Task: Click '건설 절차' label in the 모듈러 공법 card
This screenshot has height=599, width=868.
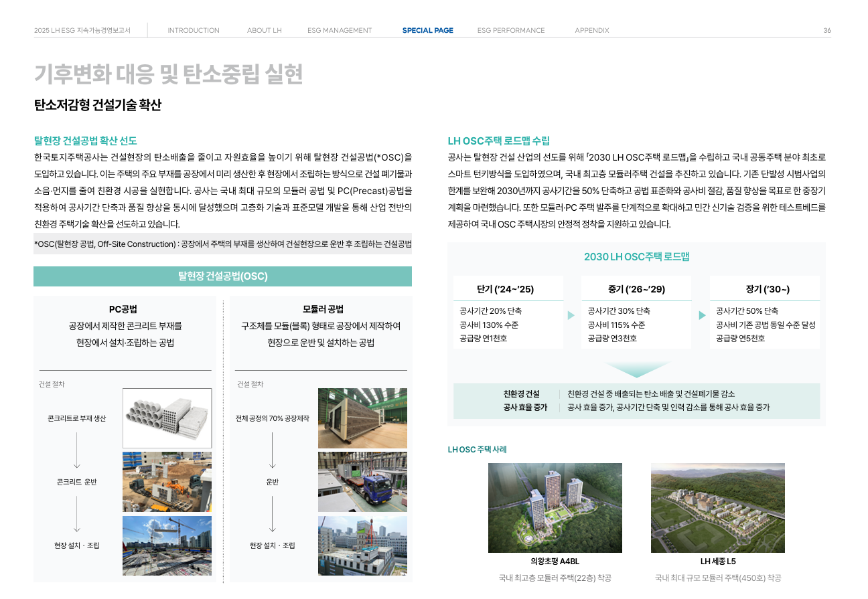Action: point(250,384)
